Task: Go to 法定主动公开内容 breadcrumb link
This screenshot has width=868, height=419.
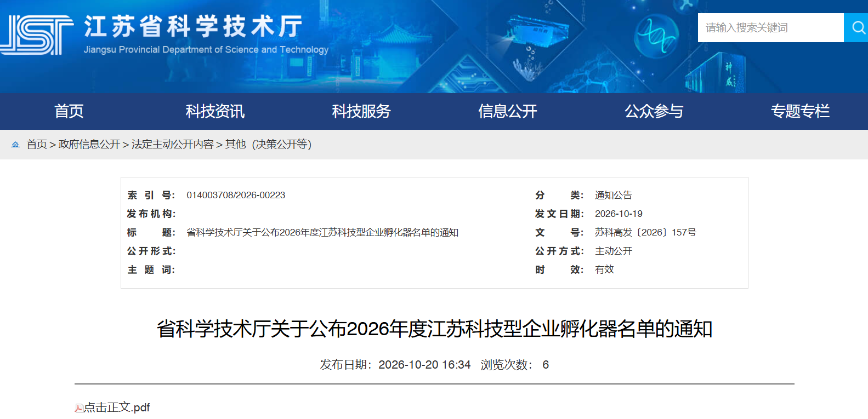Action: 173,144
